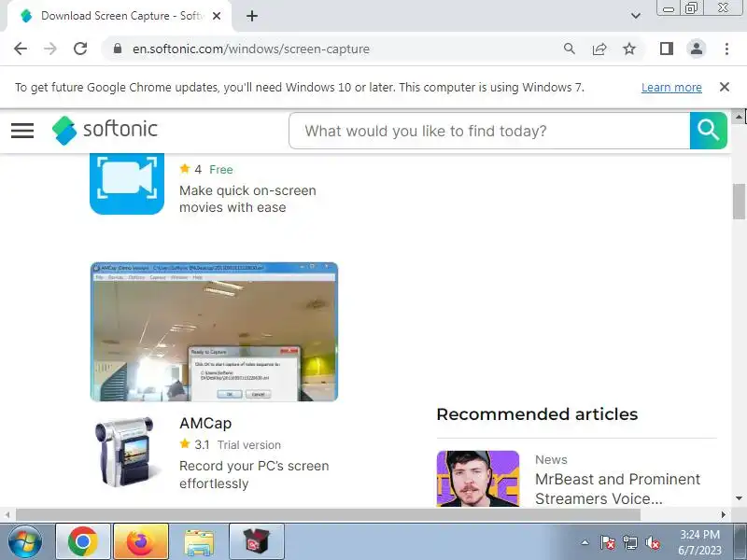The height and width of the screenshot is (560, 747).
Task: Show hidden system tray icons
Action: coord(585,542)
